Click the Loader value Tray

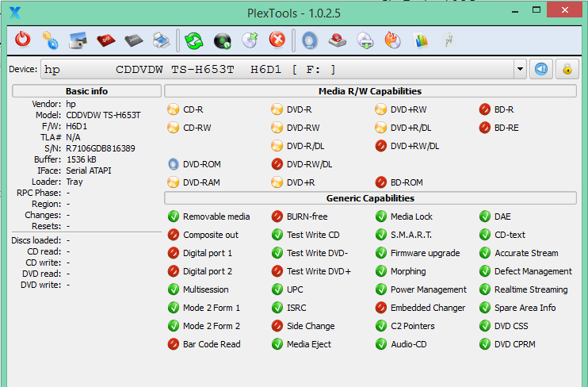(x=74, y=182)
